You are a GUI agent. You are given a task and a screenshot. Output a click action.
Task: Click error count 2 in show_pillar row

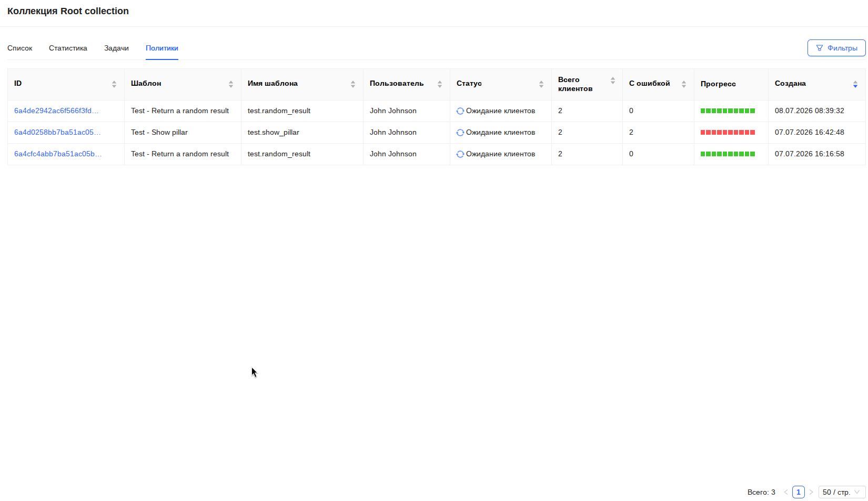(631, 132)
